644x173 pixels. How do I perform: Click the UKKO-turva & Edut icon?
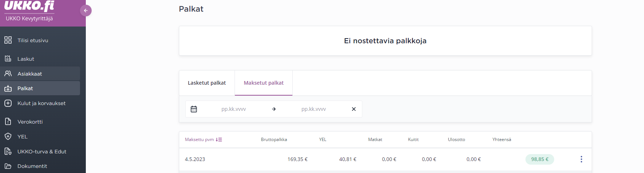(x=8, y=151)
